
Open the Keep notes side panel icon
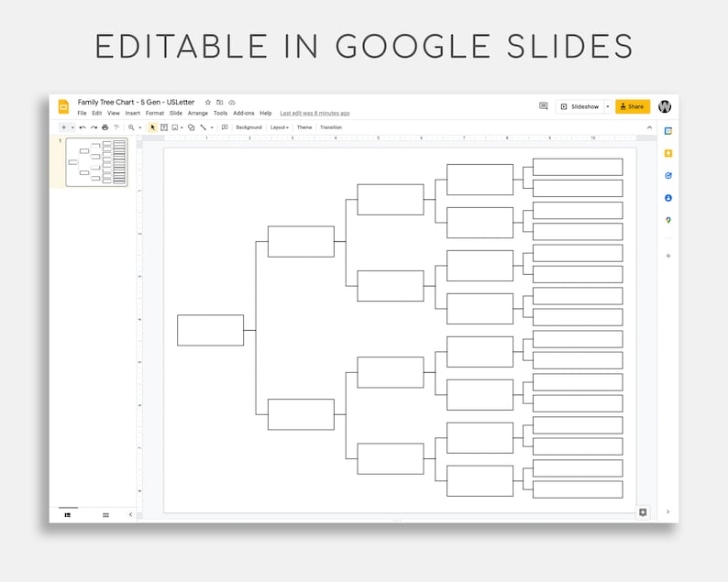(x=668, y=154)
